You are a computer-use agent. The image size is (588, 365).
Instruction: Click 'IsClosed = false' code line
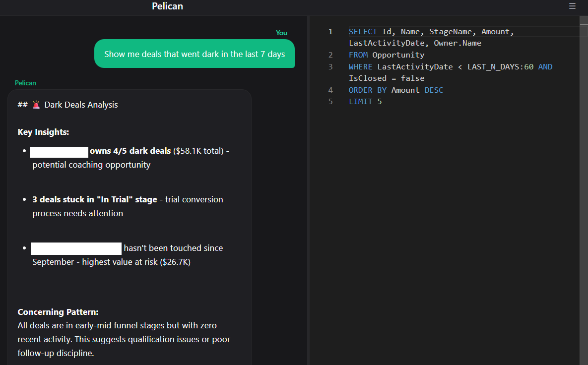coord(386,78)
